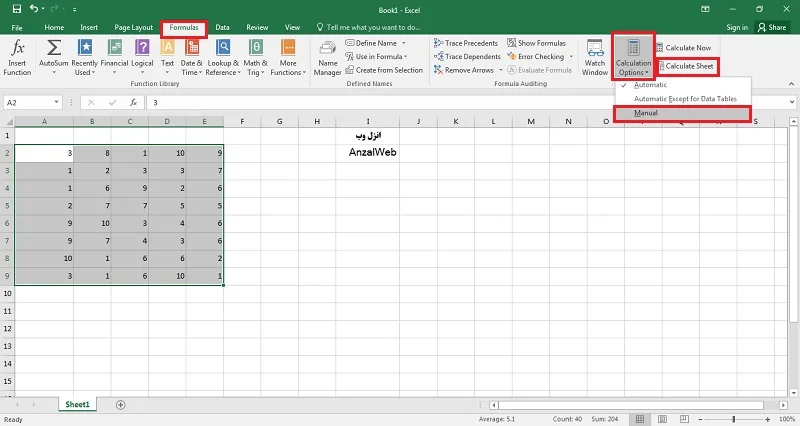The width and height of the screenshot is (800, 426).
Task: Save the workbook with the save icon
Action: [17, 9]
